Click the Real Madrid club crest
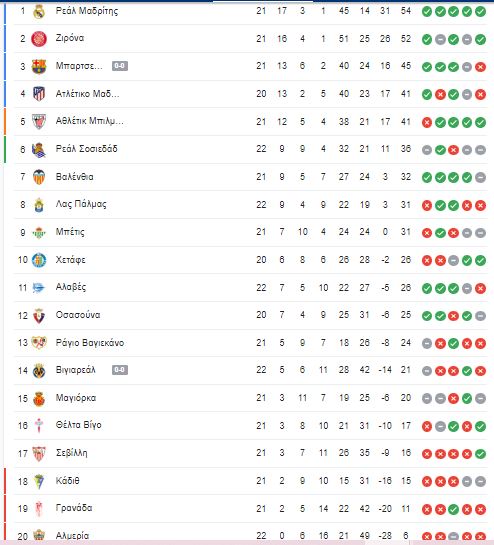The width and height of the screenshot is (494, 545). point(39,11)
